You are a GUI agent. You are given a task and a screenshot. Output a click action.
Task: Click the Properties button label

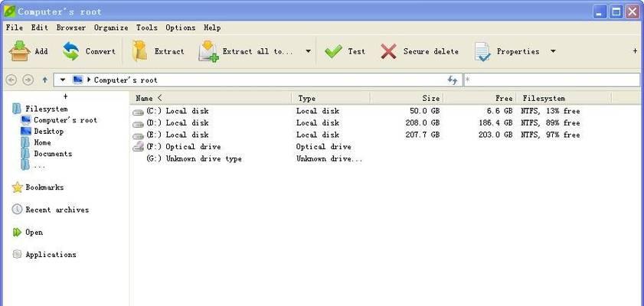518,51
